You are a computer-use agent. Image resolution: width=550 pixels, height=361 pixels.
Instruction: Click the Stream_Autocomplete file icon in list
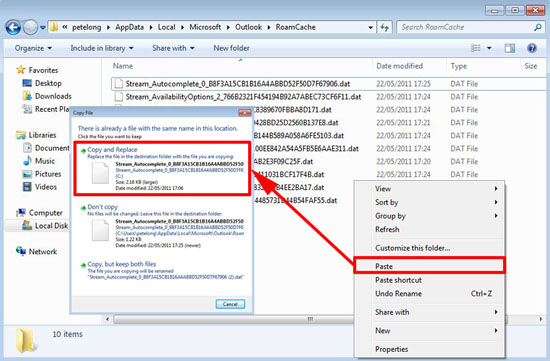coord(119,84)
